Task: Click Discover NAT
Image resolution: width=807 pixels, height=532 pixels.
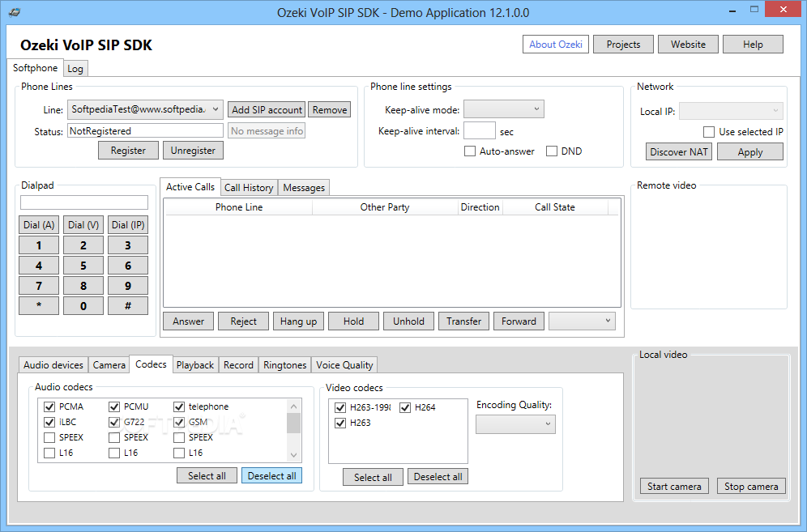Action: point(679,151)
